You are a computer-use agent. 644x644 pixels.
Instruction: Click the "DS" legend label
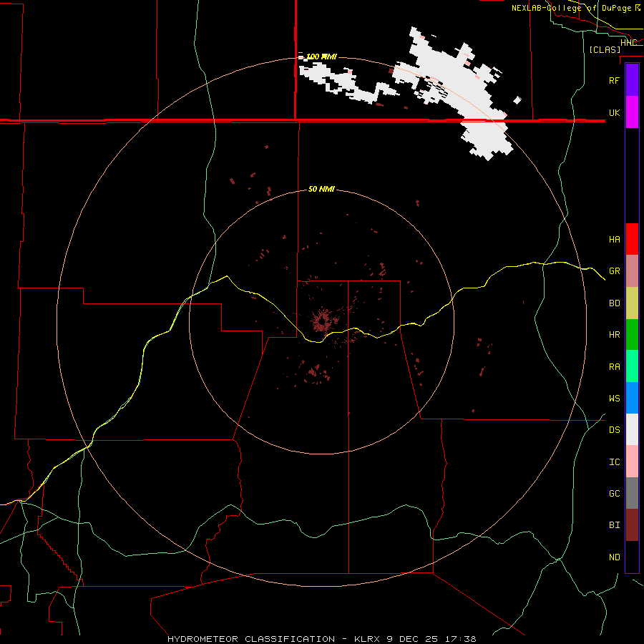[615, 430]
